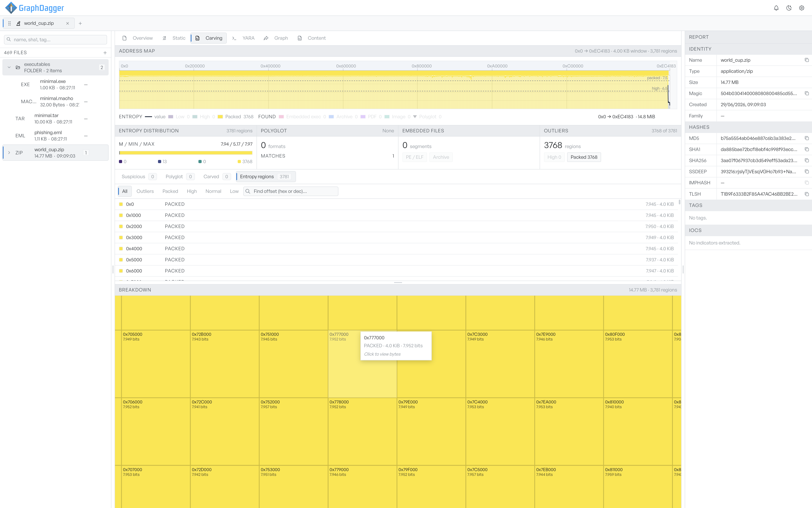The width and height of the screenshot is (812, 508).
Task: Click the GraphDagger logo
Action: click(x=34, y=8)
